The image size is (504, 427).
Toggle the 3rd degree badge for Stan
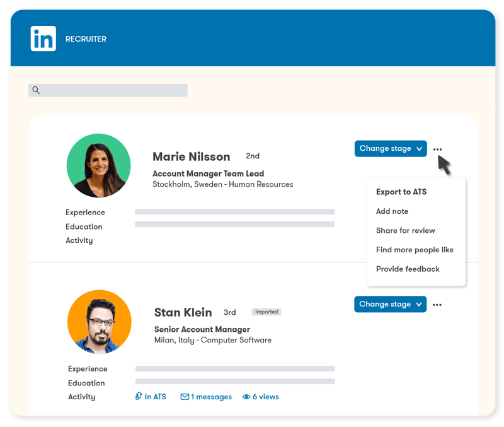click(230, 312)
